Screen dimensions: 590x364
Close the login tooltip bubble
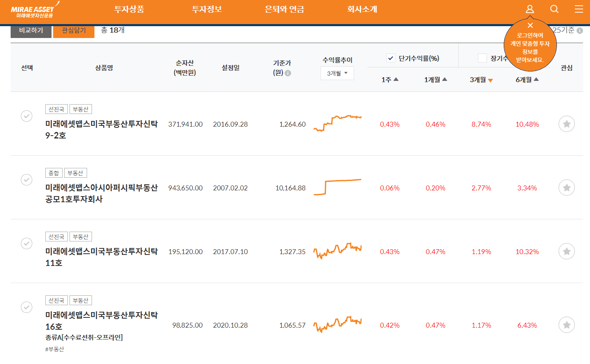coord(530,25)
